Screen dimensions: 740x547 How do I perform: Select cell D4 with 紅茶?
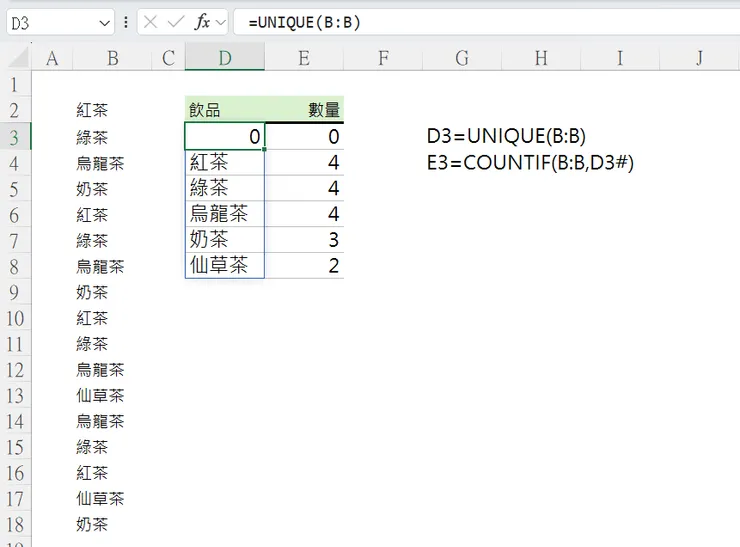pos(225,163)
